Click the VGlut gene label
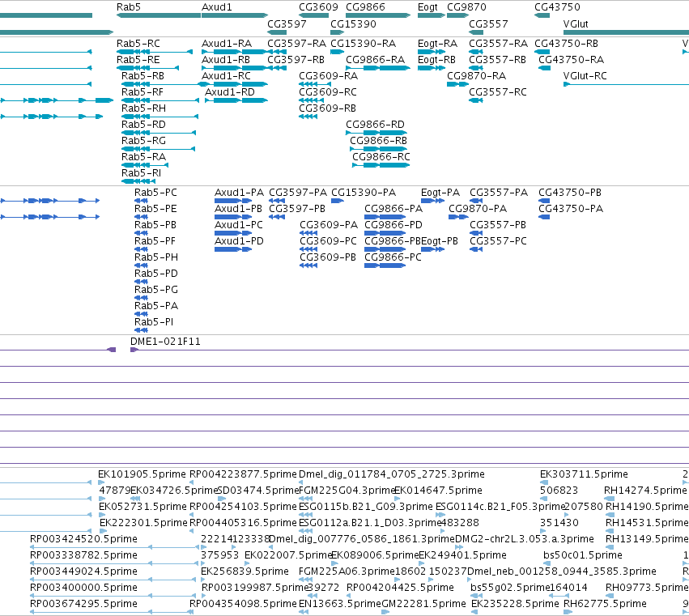Screen dimensions: 689x616 pos(576,23)
